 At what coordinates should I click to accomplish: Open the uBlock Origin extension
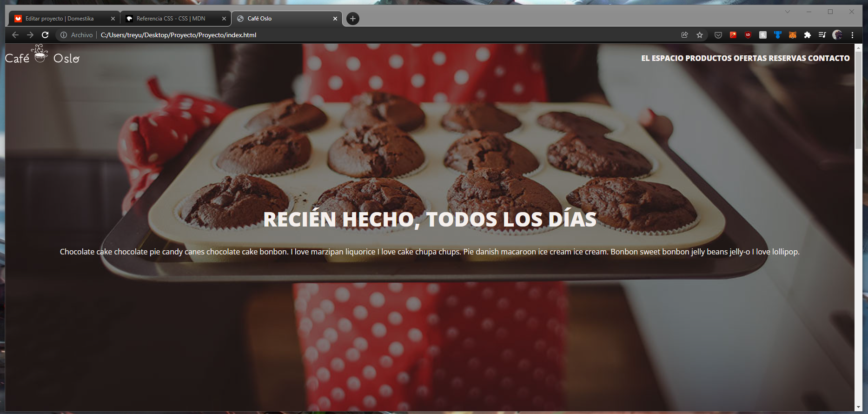pos(748,35)
